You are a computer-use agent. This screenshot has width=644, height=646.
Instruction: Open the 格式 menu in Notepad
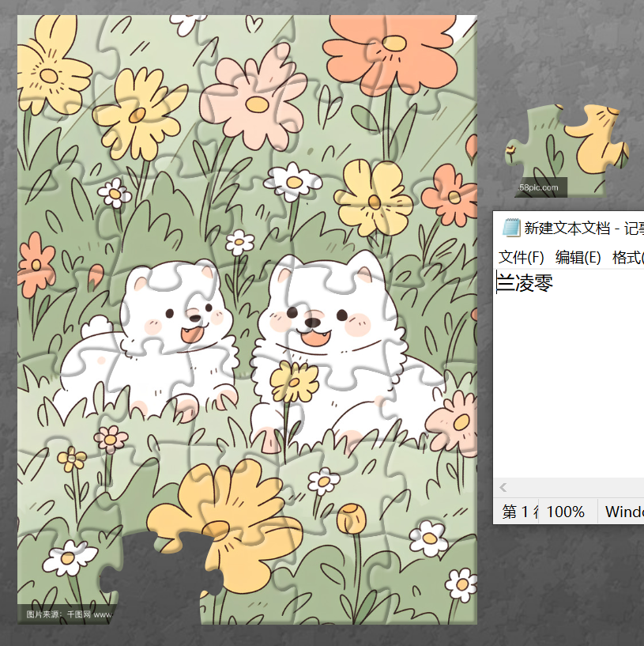pos(628,257)
